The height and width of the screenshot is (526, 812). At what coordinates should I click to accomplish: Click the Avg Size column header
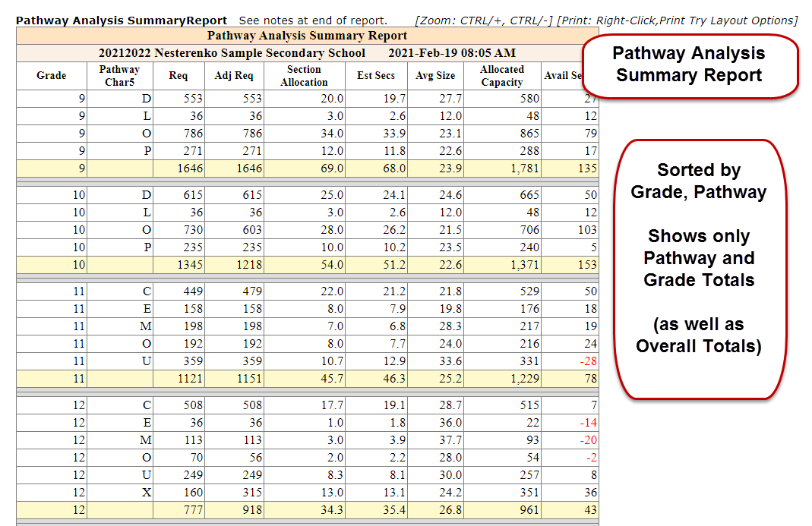click(x=435, y=76)
